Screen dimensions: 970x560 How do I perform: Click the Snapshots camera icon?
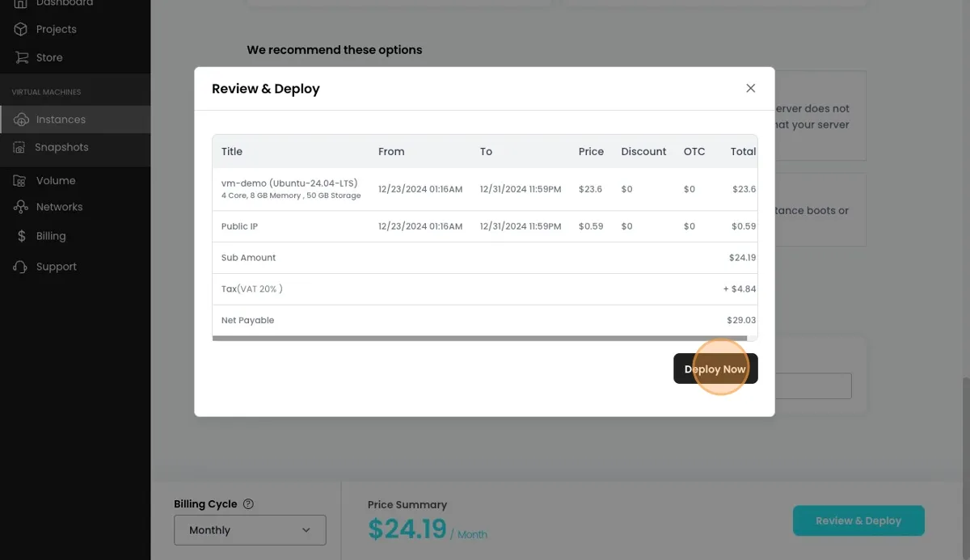point(20,148)
